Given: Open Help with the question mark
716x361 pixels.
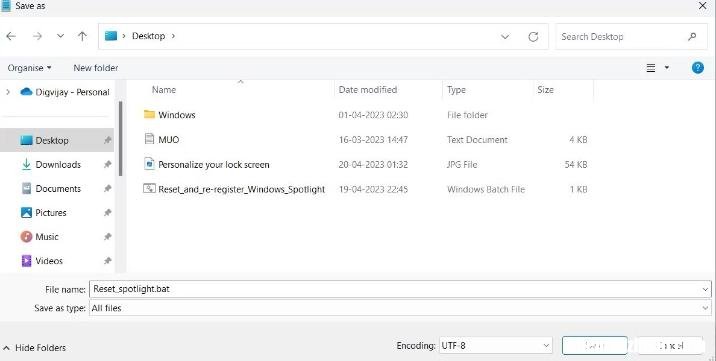Looking at the screenshot, I should coord(698,68).
